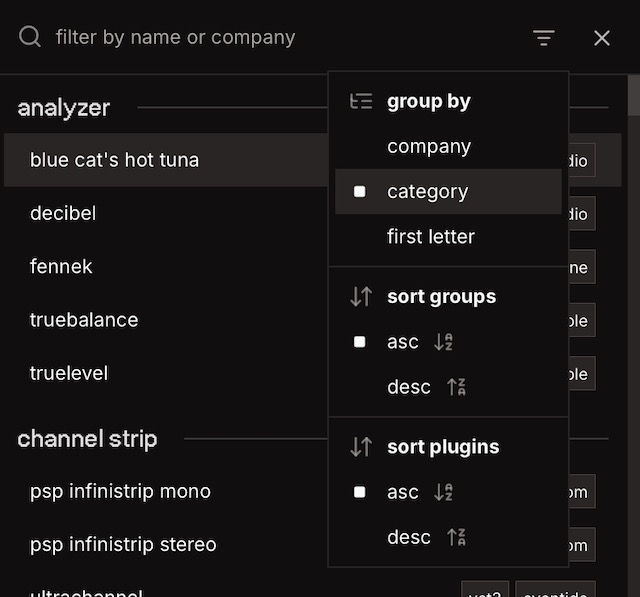The image size is (640, 597).
Task: Click the Z-A icon beside sort plugins desc
Action: pyautogui.click(x=456, y=537)
